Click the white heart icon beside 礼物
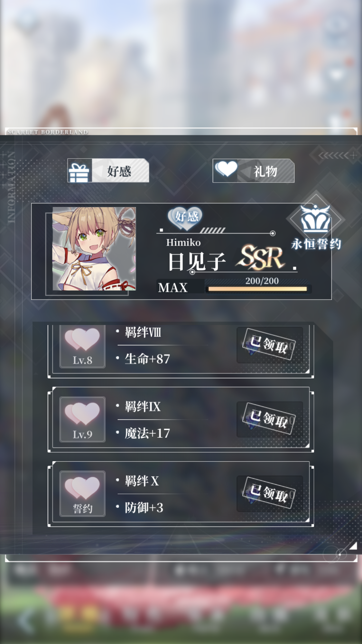Viewport: 362px width, 644px height. click(x=226, y=169)
